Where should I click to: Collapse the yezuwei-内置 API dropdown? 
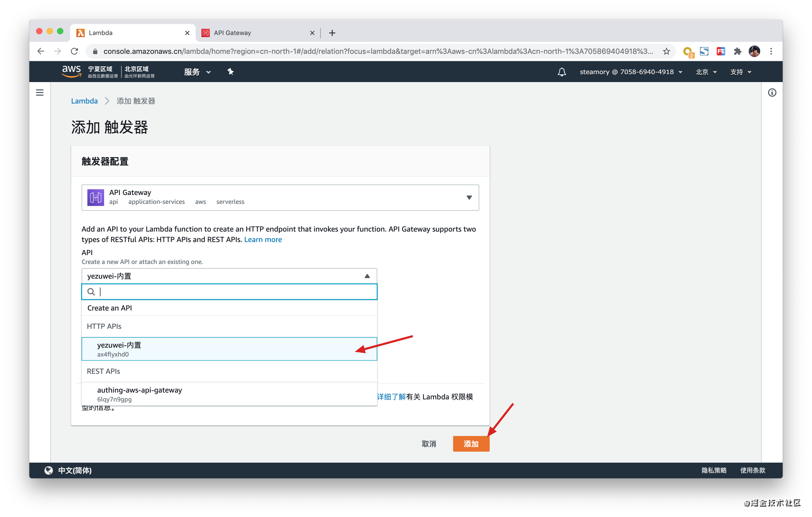(367, 276)
